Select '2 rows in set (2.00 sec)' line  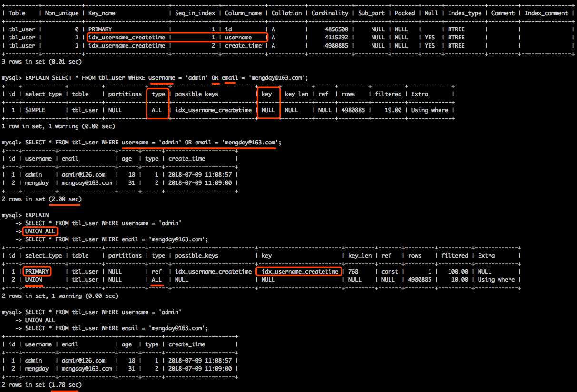(x=42, y=199)
